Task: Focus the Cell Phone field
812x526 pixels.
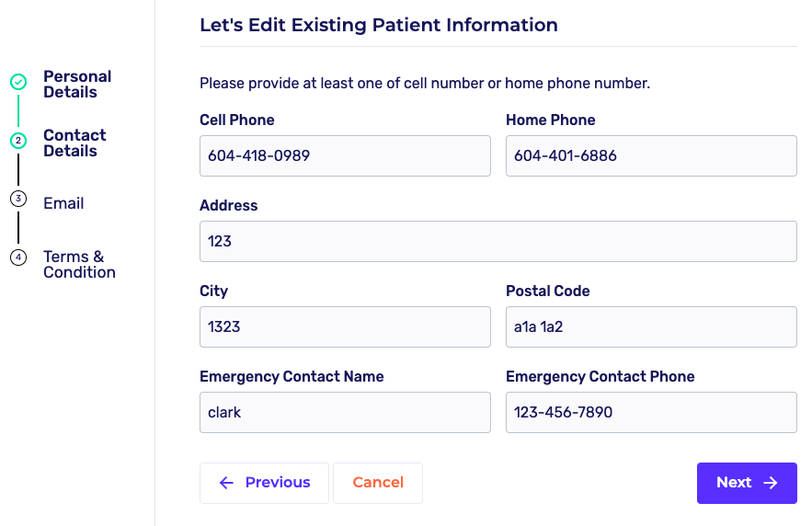Action: click(345, 156)
